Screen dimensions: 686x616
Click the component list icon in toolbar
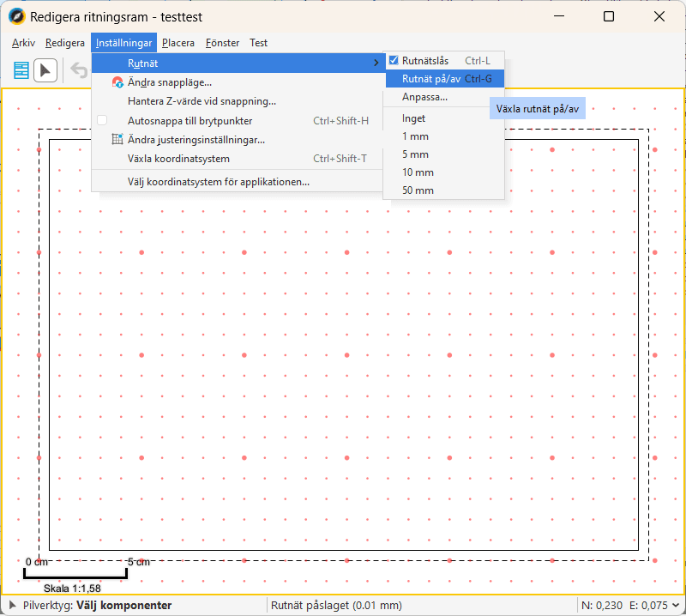21,70
